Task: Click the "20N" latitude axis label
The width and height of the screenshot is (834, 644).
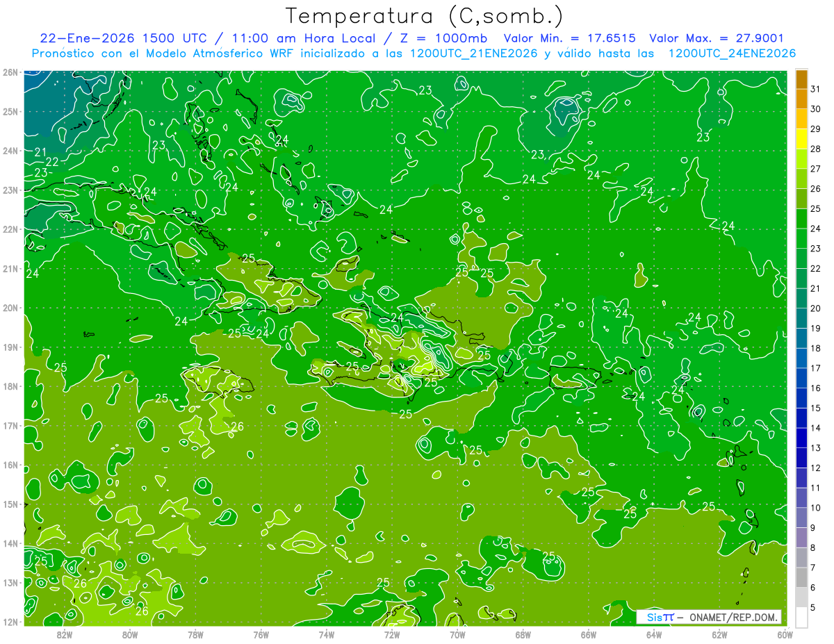Action: (x=10, y=308)
